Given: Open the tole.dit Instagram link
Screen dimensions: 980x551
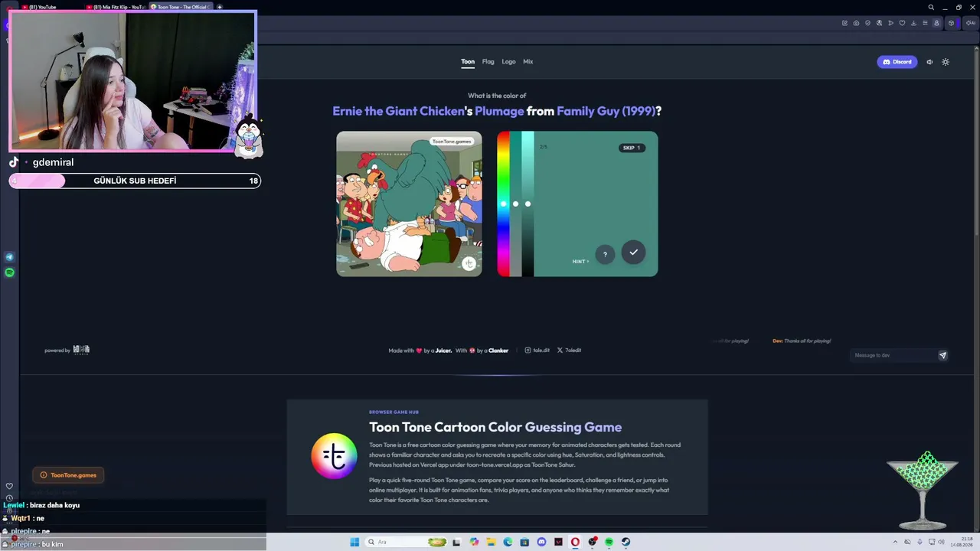Looking at the screenshot, I should 537,350.
